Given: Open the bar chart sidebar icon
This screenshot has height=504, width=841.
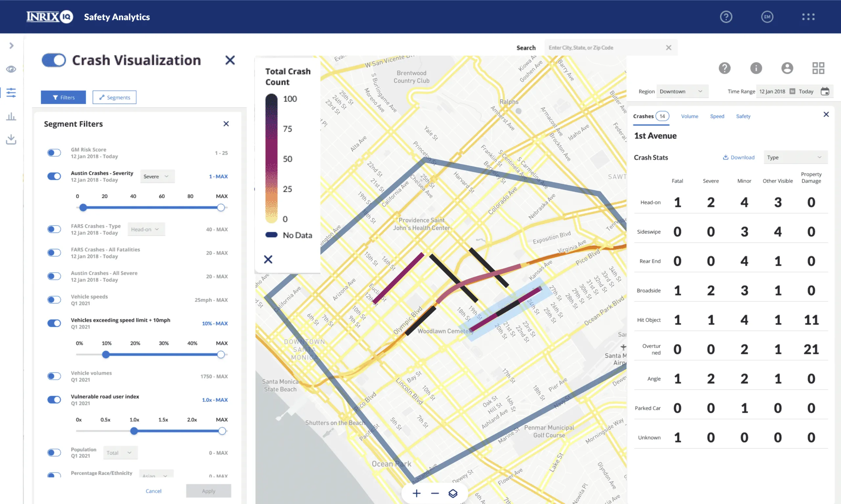Looking at the screenshot, I should pos(11,116).
